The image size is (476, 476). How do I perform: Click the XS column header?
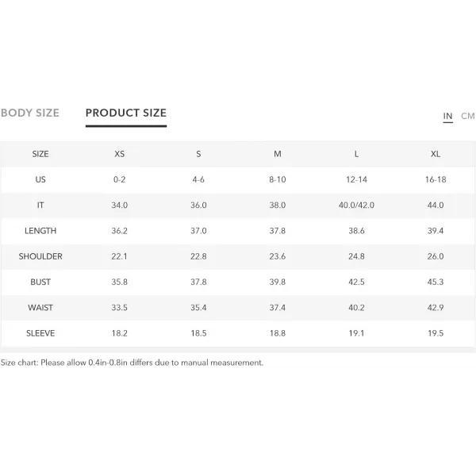tap(119, 154)
